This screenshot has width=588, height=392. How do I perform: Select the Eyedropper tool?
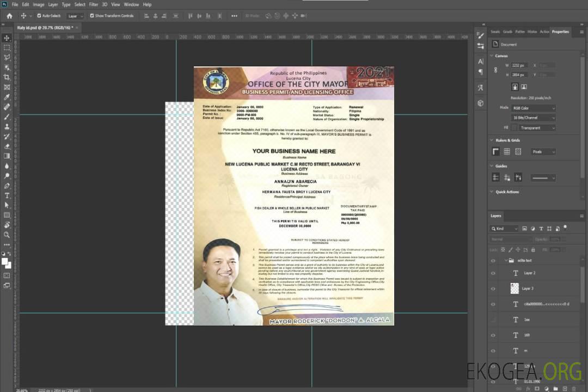[x=7, y=97]
